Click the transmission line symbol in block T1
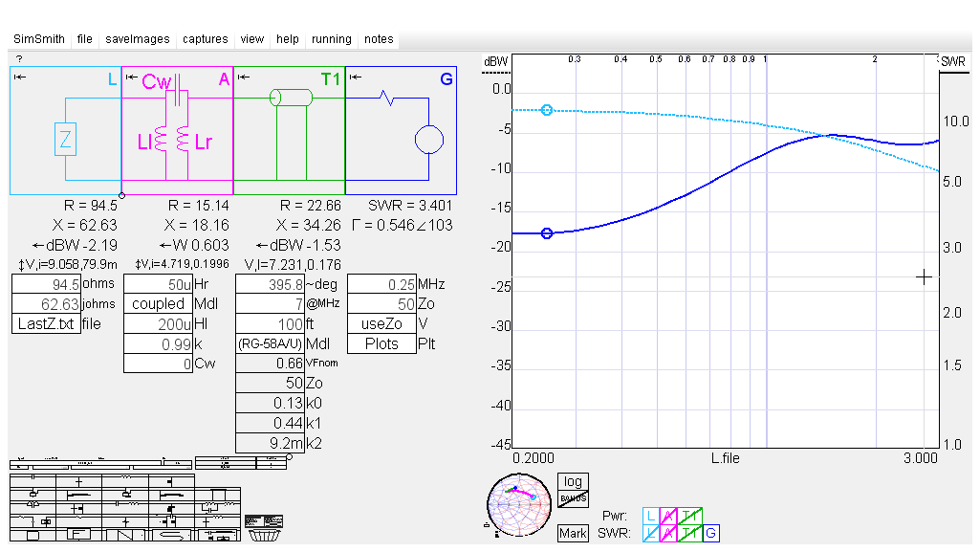 click(x=291, y=98)
